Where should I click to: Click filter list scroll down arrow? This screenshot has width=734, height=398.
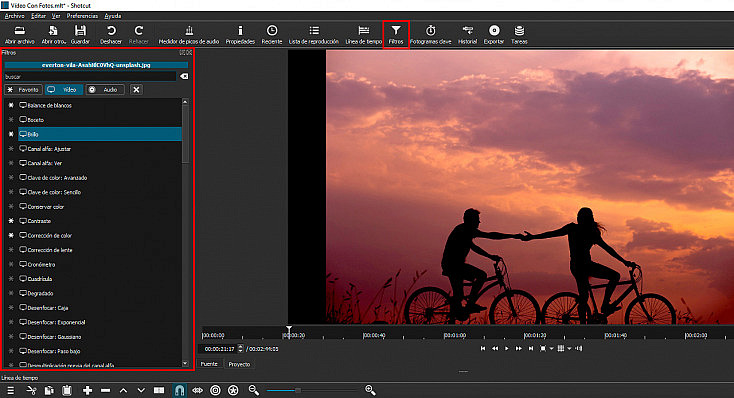point(185,363)
